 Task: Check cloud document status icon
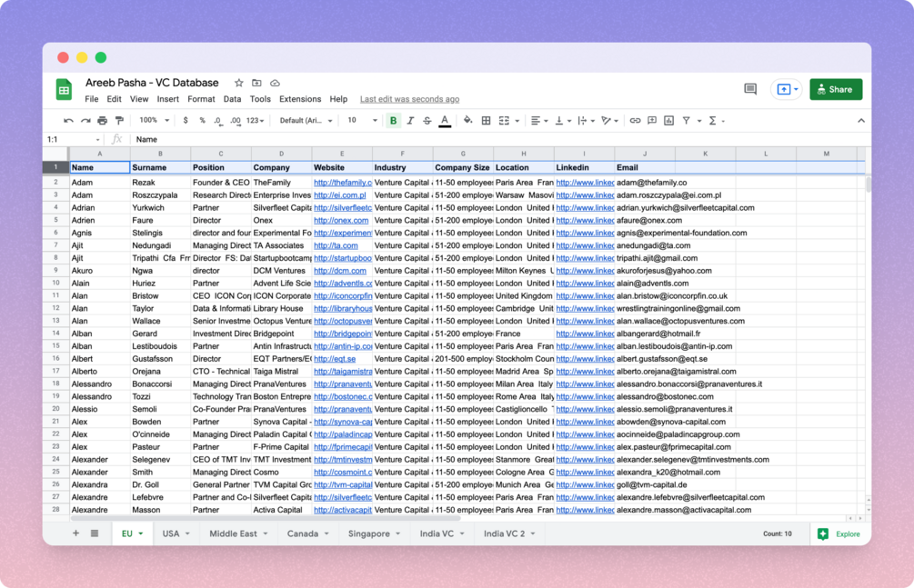276,83
